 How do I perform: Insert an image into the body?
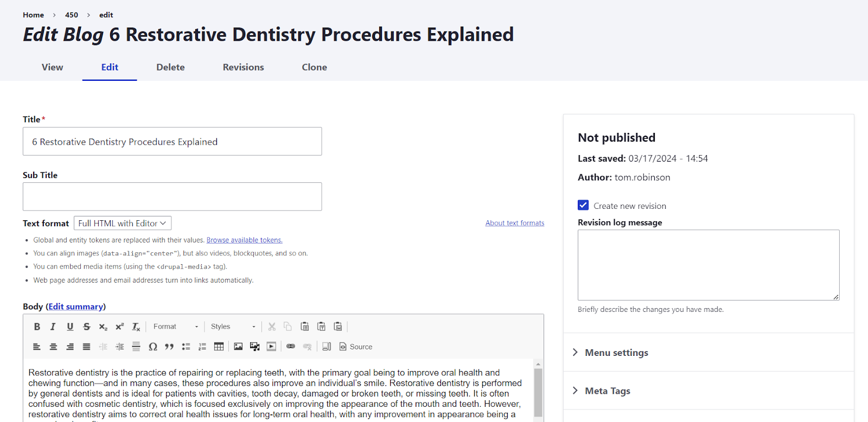pos(238,347)
